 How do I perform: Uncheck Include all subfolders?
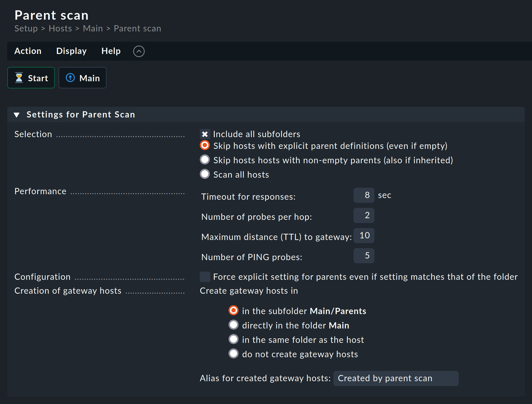coord(205,134)
